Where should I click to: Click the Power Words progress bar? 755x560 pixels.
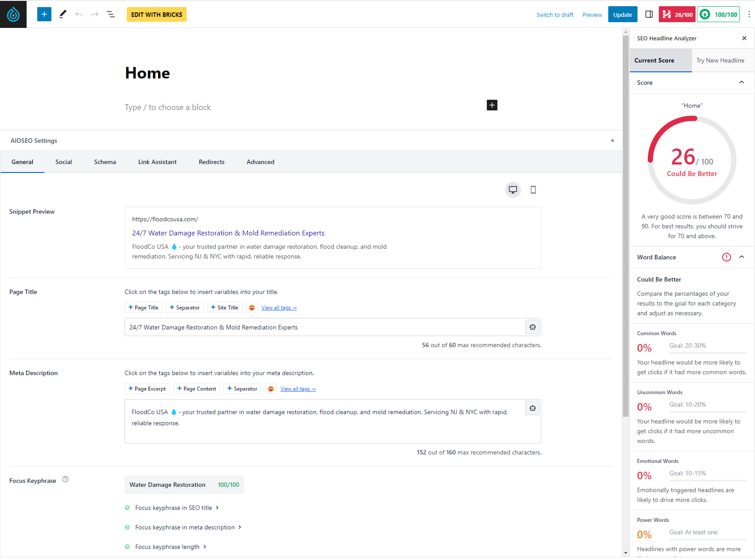(x=708, y=539)
